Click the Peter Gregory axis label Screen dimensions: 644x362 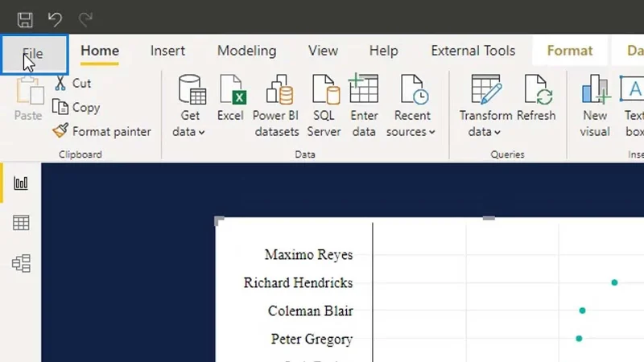312,339
